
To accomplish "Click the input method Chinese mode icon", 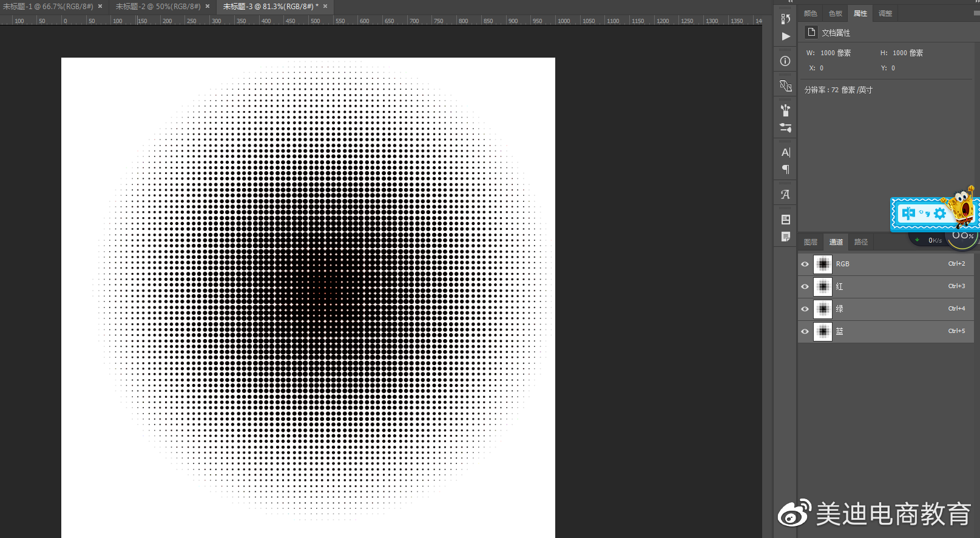I will click(908, 213).
